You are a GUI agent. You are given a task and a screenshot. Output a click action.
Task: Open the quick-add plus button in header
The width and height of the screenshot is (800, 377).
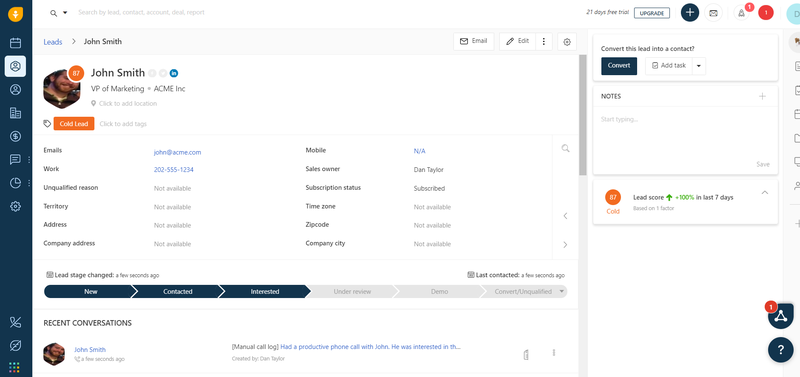(x=690, y=13)
